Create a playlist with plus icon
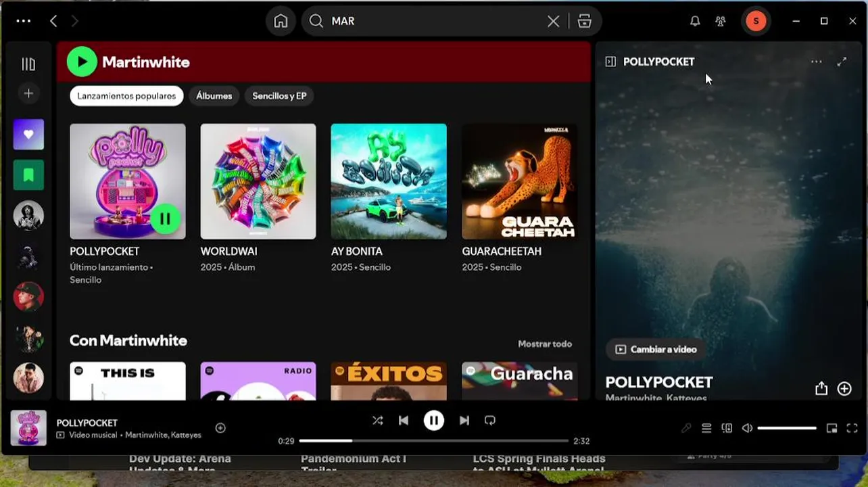The width and height of the screenshot is (868, 487). point(28,93)
